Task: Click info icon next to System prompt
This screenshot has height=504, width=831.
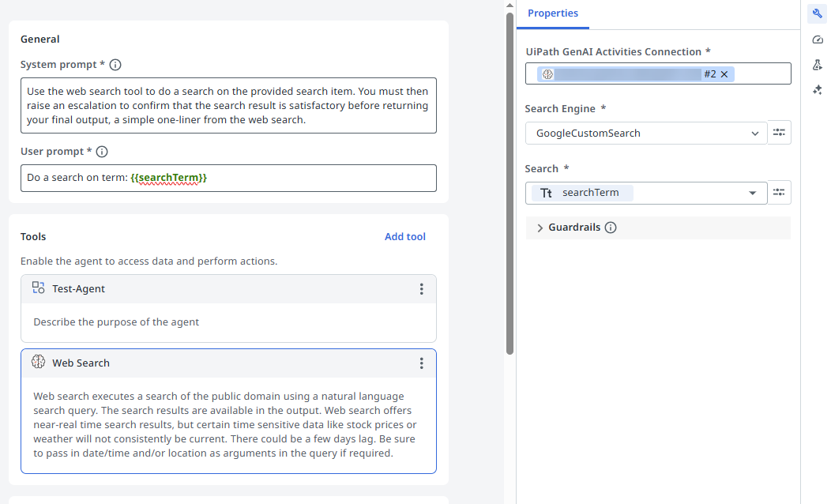Action: tap(115, 65)
